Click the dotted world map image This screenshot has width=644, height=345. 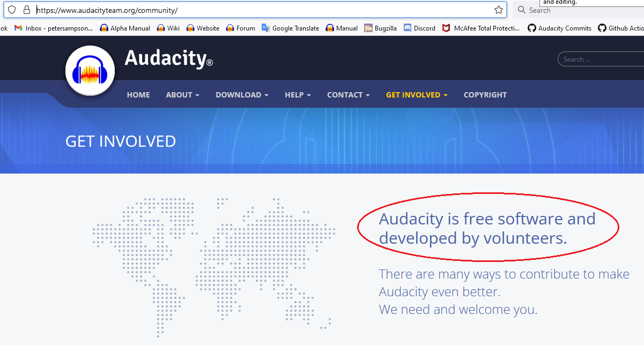tap(213, 267)
